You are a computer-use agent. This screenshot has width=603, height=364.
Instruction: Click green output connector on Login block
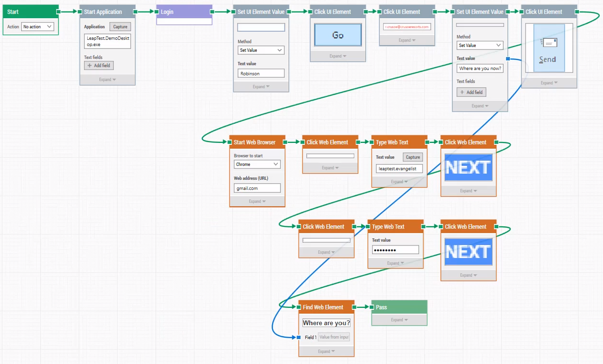tap(212, 12)
